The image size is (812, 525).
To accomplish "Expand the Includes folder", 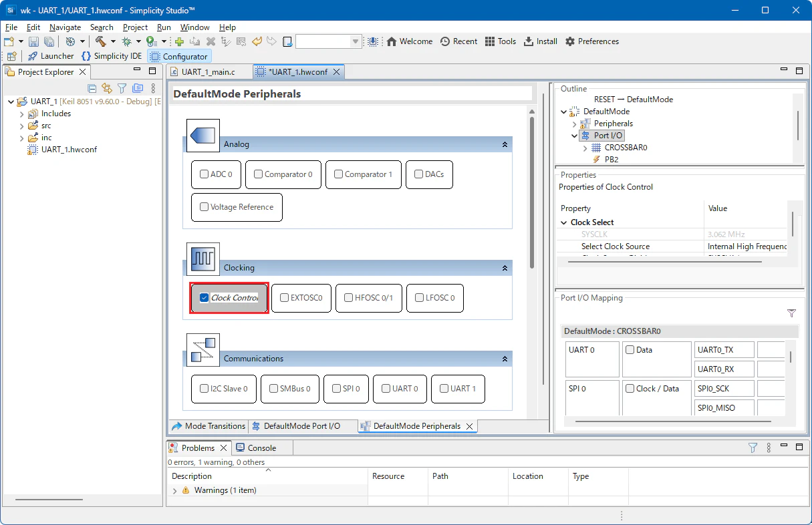I will coord(21,114).
